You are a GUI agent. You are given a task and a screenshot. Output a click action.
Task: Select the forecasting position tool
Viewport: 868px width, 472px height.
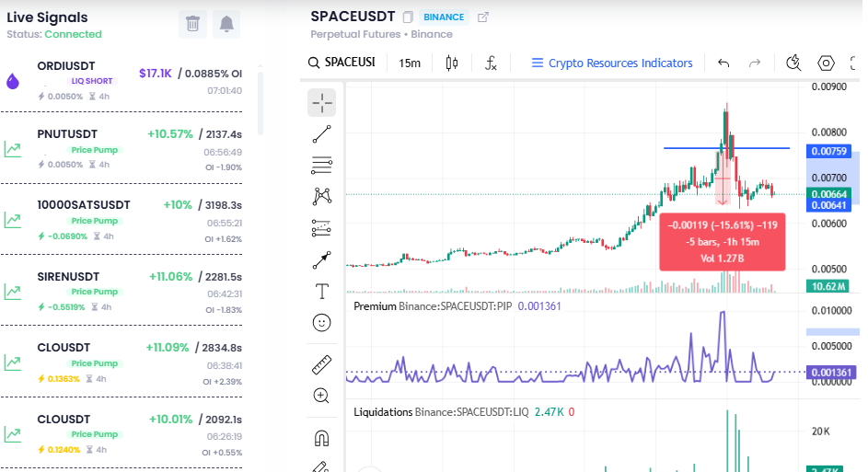[x=321, y=228]
